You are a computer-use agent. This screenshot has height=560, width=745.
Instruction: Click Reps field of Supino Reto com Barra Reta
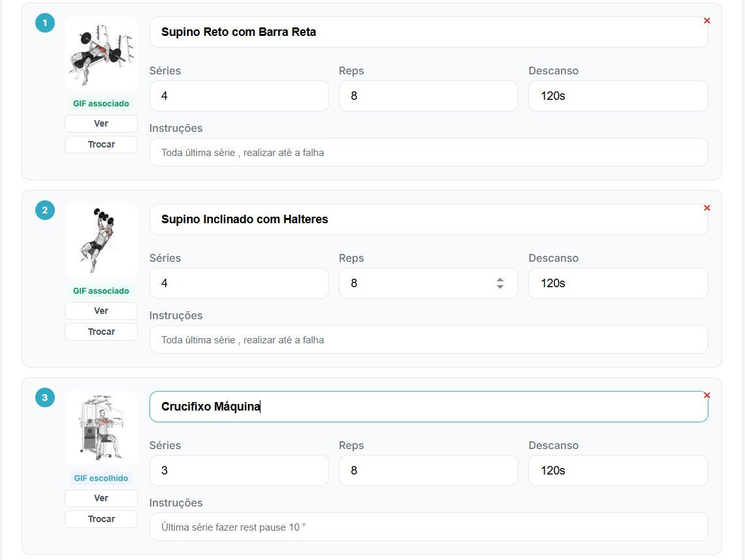pyautogui.click(x=428, y=96)
